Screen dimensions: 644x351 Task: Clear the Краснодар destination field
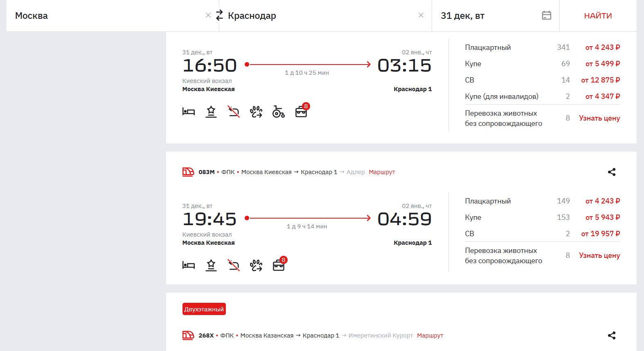(x=421, y=16)
